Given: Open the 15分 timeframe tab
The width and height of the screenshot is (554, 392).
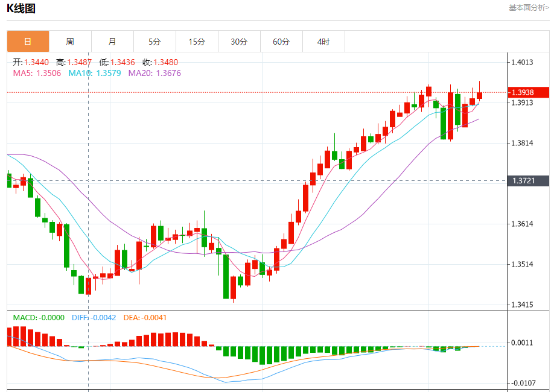Looking at the screenshot, I should click(197, 42).
